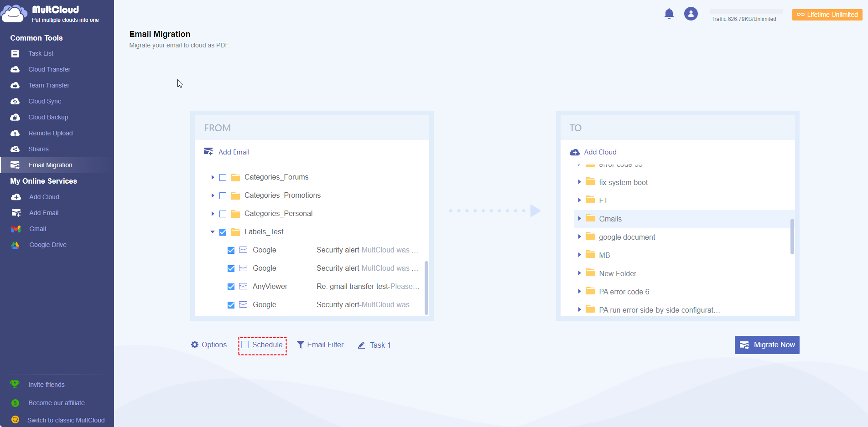This screenshot has width=868, height=427.
Task: Click the AnyViewer email envelope icon
Action: pos(243,286)
